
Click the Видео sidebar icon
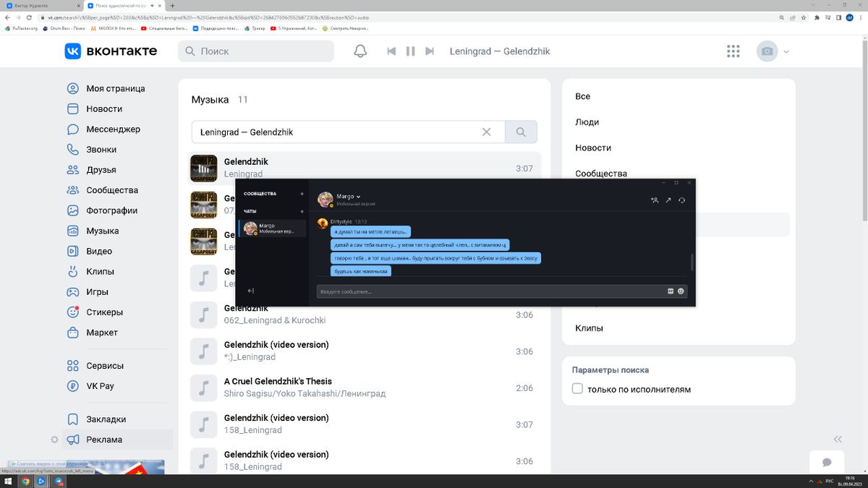pos(72,251)
